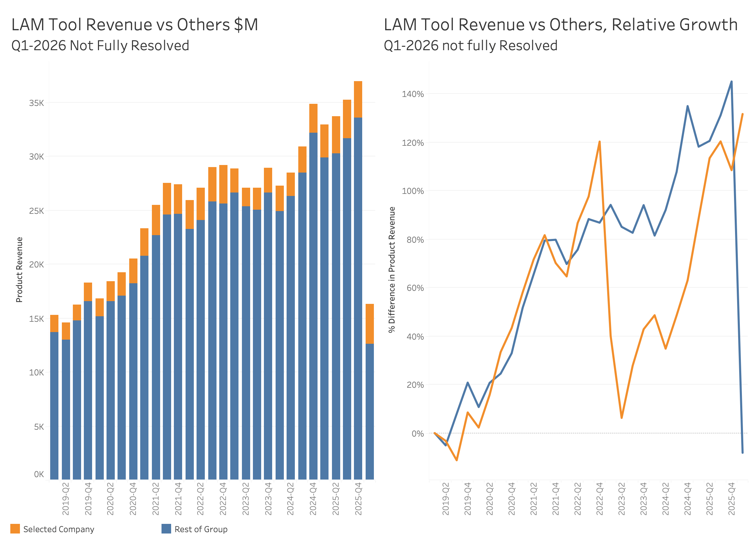
Task: Click the blue Rest of Group legend swatch
Action: coord(166,529)
